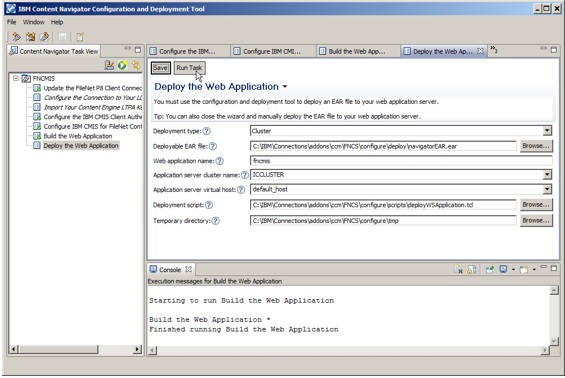Close the Console view tab
Image resolution: width=565 pixels, height=378 pixels.
[x=188, y=270]
